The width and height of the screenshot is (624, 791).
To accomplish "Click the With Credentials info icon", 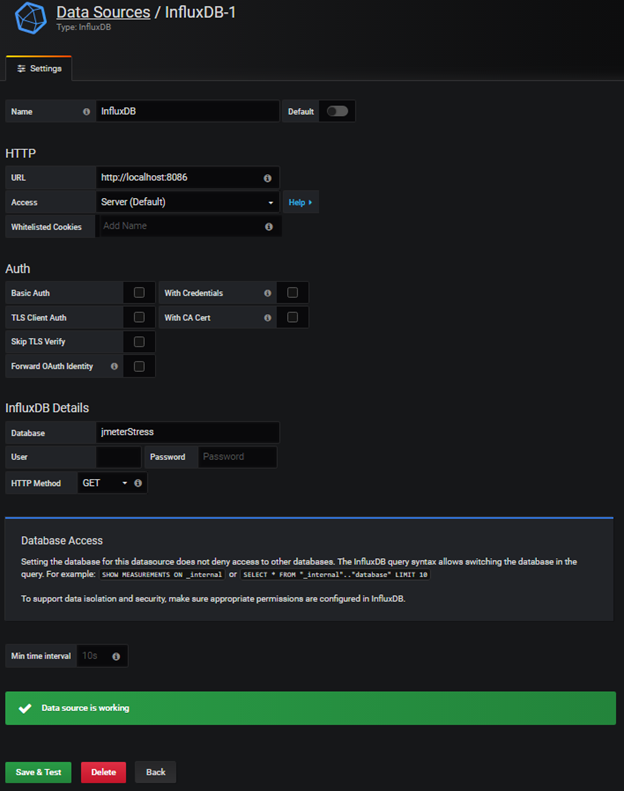I will click(267, 293).
